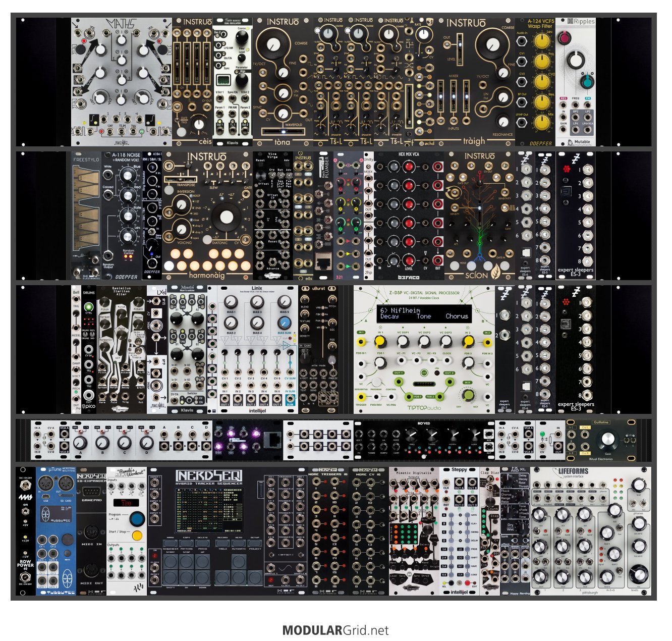Click the green MIX knob on the Z-DSP
The width and height of the screenshot is (672, 641).
pos(469,395)
